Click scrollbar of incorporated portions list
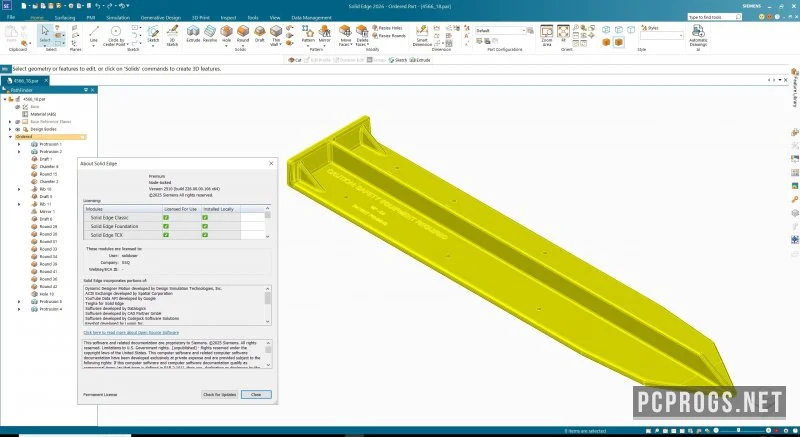800x437 pixels. [268, 305]
